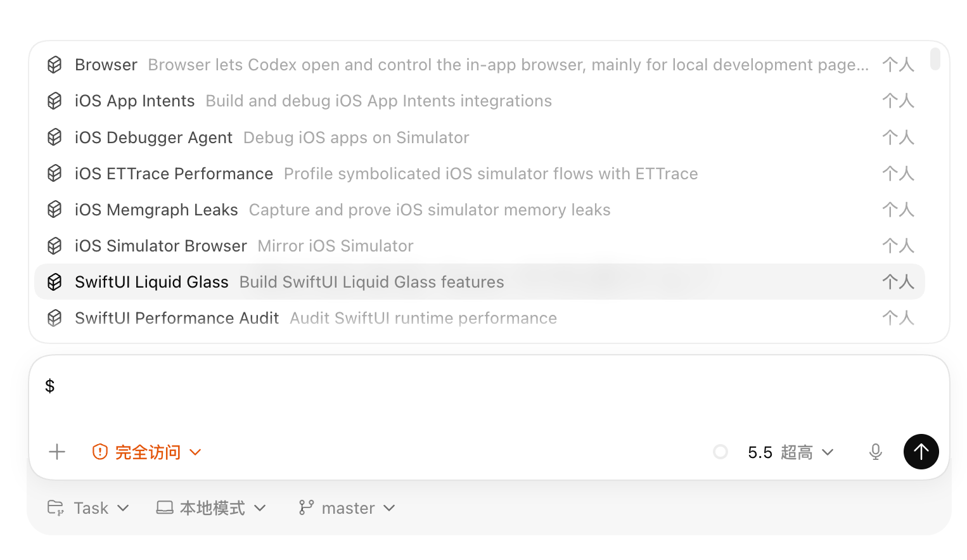
Task: Click the cube icon beside SwiftUI Liquid Glass
Action: pyautogui.click(x=54, y=282)
